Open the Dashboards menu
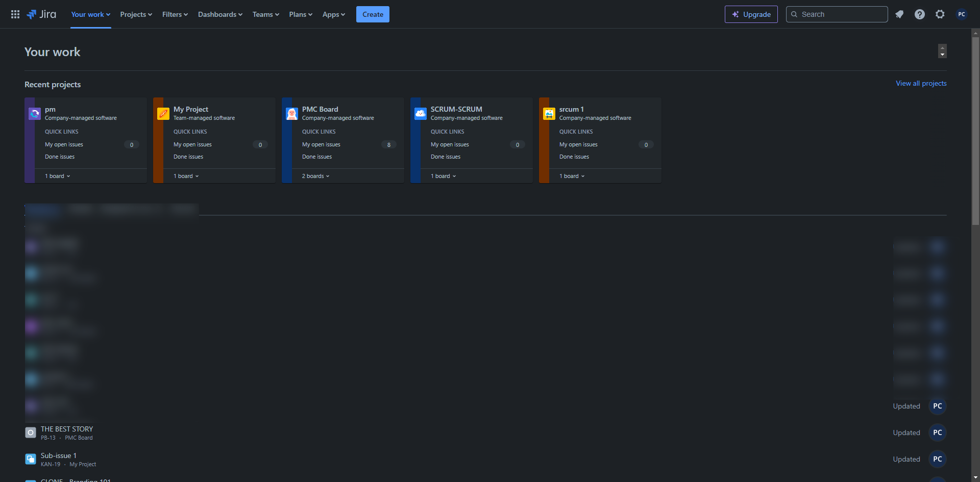980x482 pixels. coord(220,14)
